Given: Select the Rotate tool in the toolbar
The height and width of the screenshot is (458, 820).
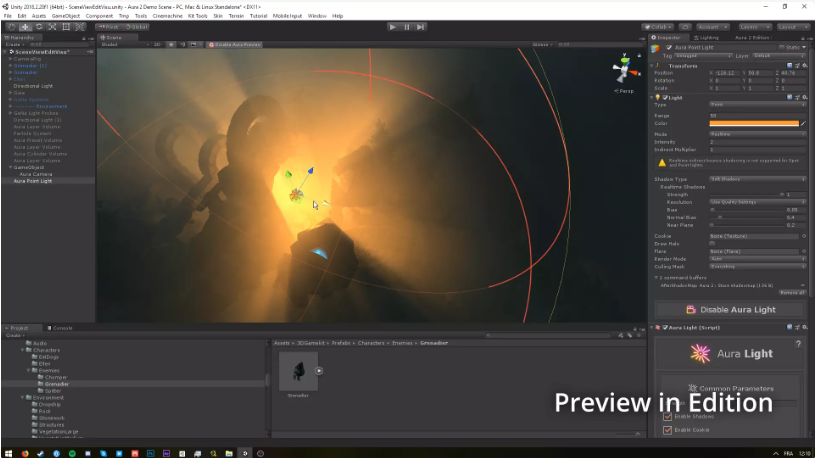Looking at the screenshot, I should coord(39,27).
